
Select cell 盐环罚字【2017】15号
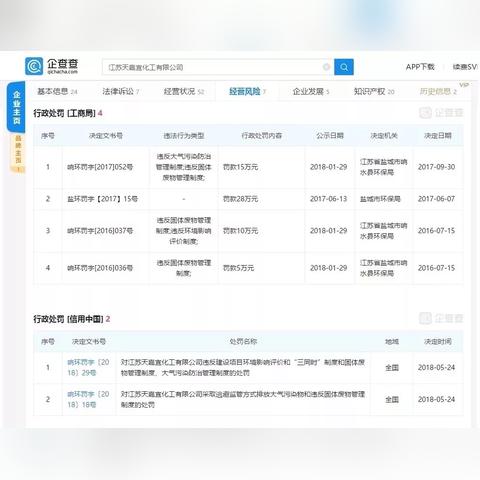click(x=102, y=199)
